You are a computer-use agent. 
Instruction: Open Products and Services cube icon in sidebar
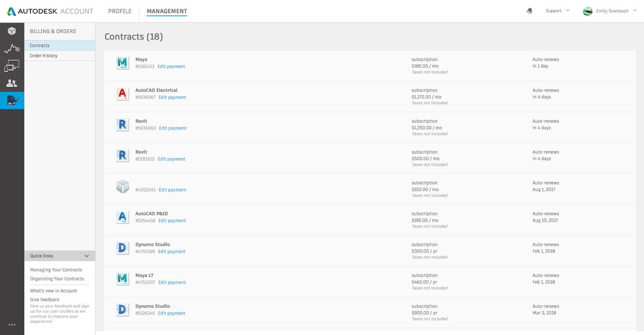click(12, 31)
